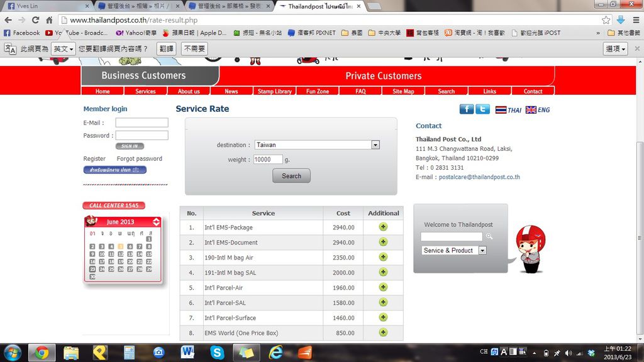Open the file explorer taskbar icon
Viewport: 644px width, 362px height.
coord(70,353)
